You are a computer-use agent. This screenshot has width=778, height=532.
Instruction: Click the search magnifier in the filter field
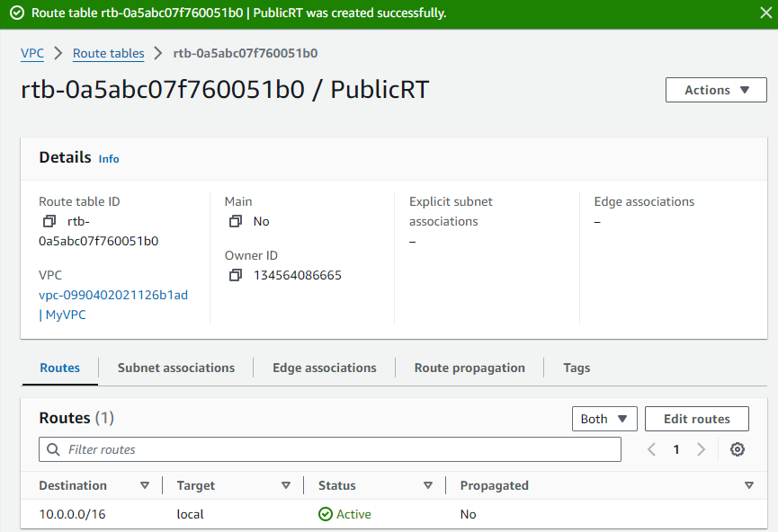[x=52, y=449]
